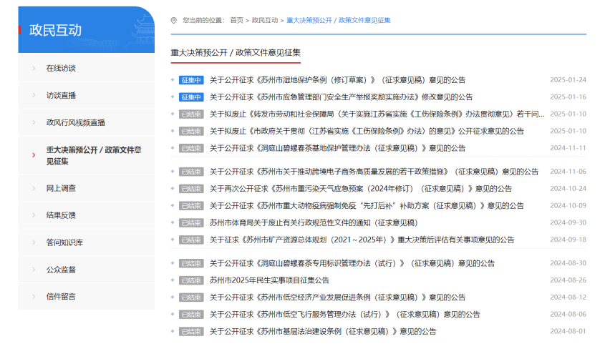The width and height of the screenshot is (605, 364).
Task: Click the 已结束 badge next to 低空经济产业 notice
Action: (191, 297)
